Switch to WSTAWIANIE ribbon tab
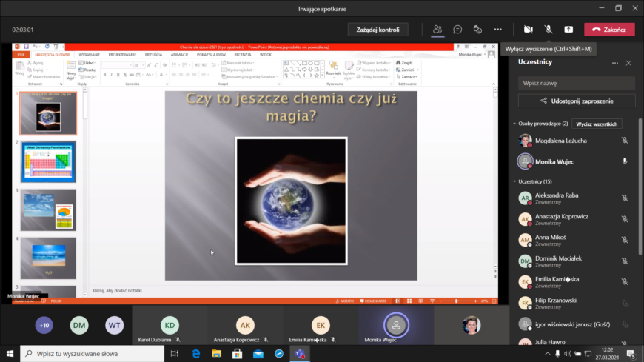This screenshot has height=362, width=644. (x=89, y=54)
